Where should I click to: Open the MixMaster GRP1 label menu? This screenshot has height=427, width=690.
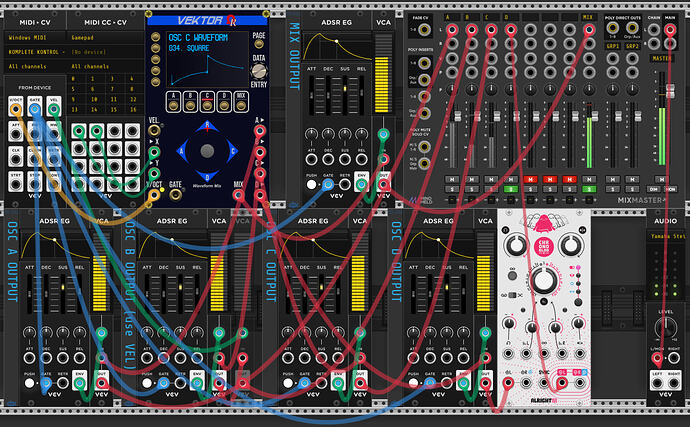[613, 46]
